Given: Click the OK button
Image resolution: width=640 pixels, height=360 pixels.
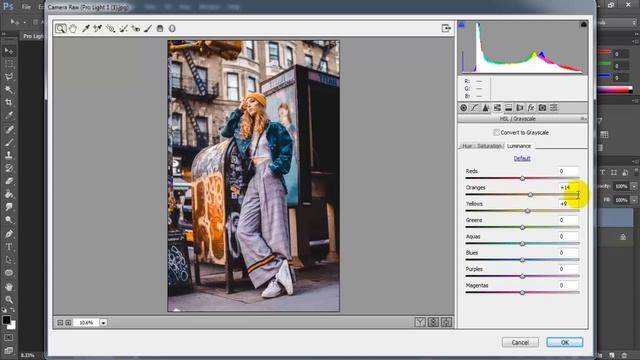Looking at the screenshot, I should click(564, 342).
